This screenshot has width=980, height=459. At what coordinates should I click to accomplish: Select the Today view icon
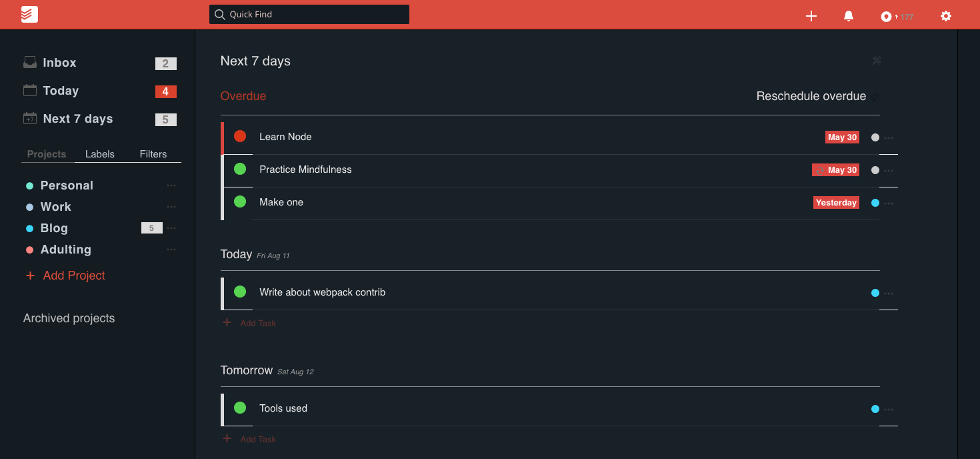[30, 90]
